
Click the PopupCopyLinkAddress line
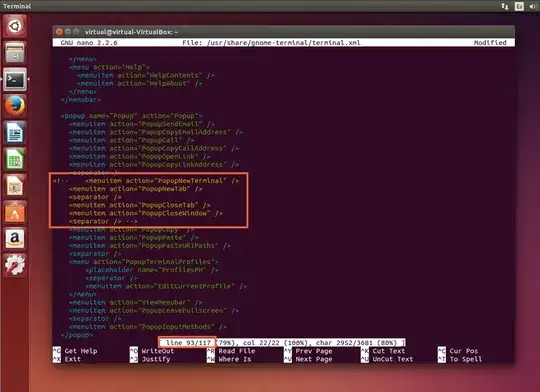tap(154, 164)
